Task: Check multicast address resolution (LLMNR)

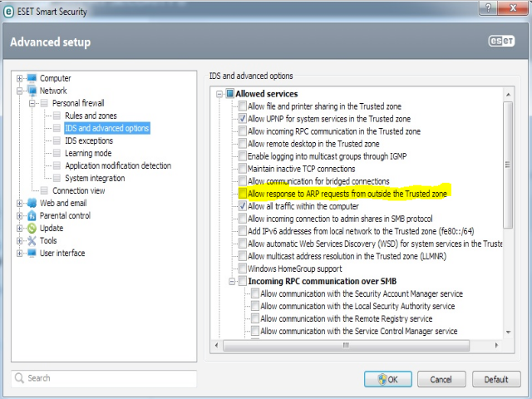Action: coord(242,256)
